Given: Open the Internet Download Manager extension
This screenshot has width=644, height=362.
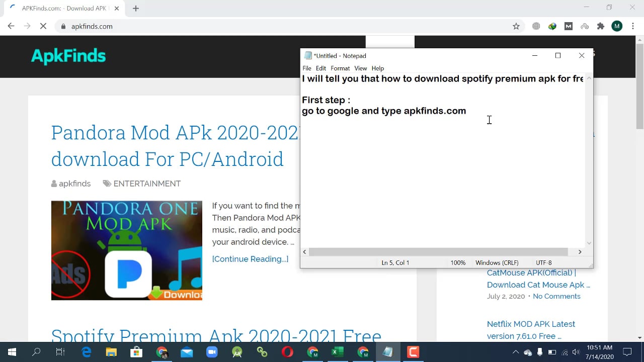Looking at the screenshot, I should [x=552, y=26].
